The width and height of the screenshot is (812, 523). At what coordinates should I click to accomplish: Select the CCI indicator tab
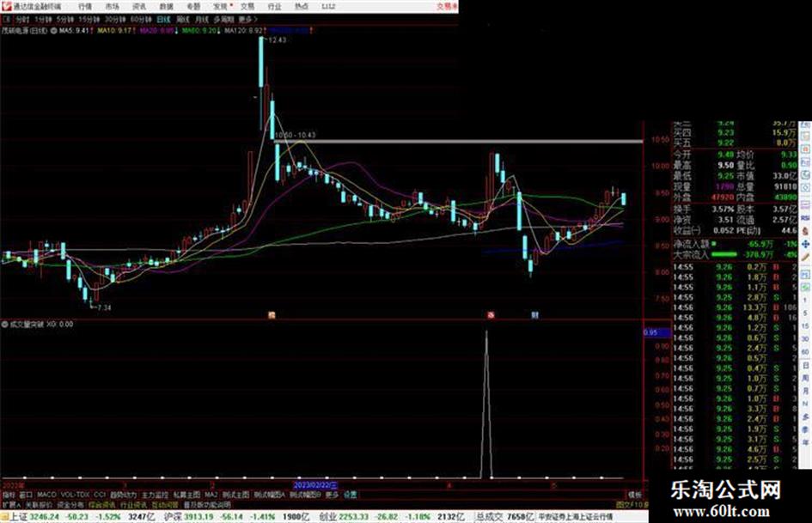tap(100, 495)
